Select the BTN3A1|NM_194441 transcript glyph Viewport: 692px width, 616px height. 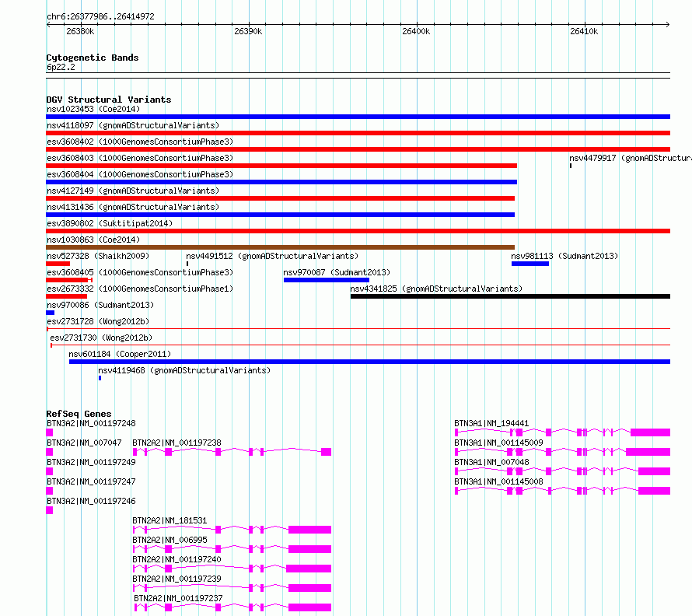point(562,432)
